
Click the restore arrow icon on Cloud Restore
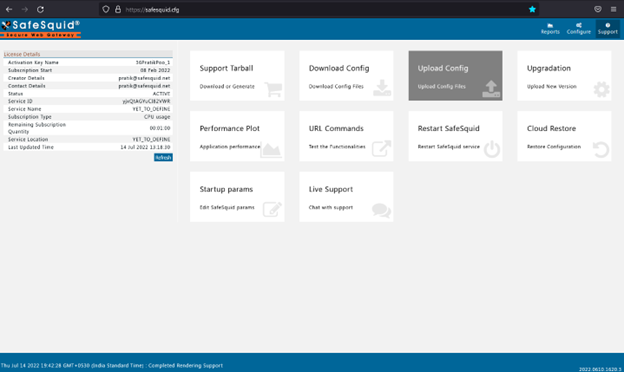[601, 150]
